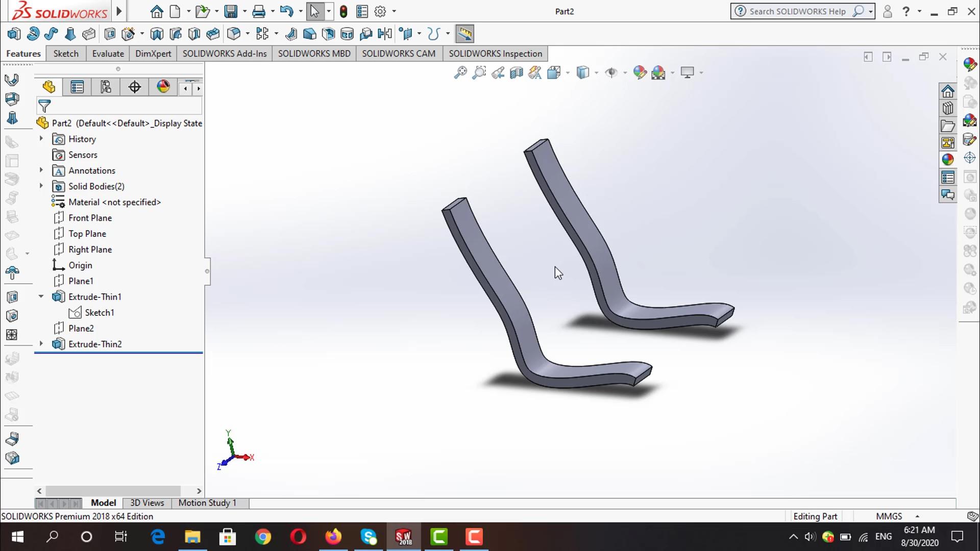Open the Evaluate tab
This screenshot has width=980, height=551.
108,54
